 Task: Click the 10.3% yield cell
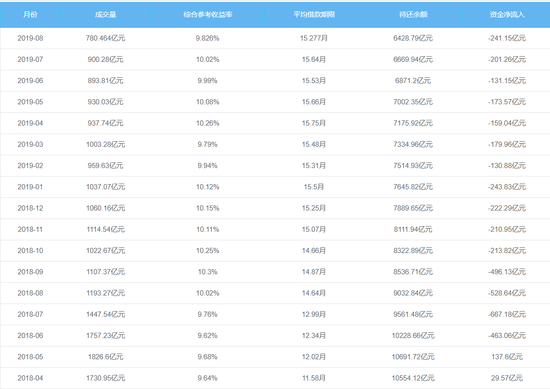(x=208, y=271)
